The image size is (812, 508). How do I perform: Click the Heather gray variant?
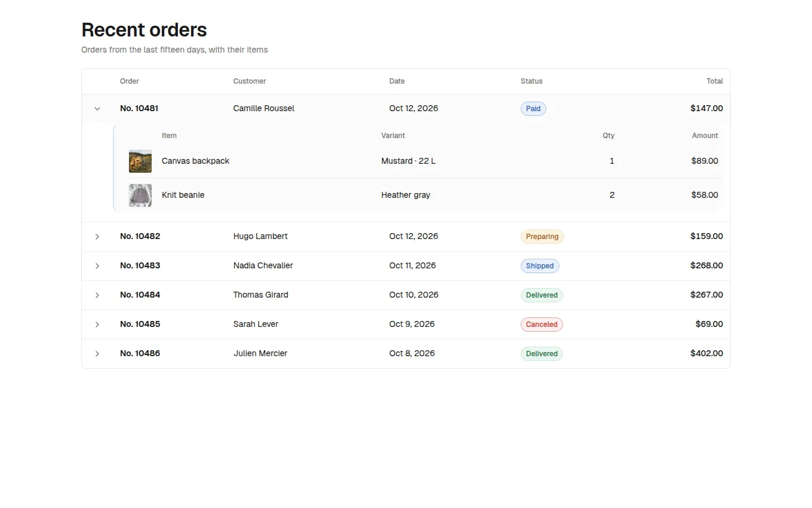405,195
